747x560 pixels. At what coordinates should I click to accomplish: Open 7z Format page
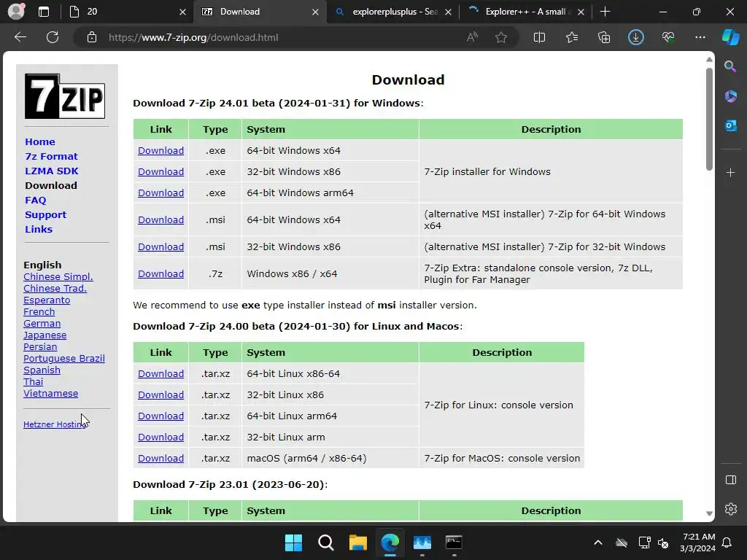(51, 156)
